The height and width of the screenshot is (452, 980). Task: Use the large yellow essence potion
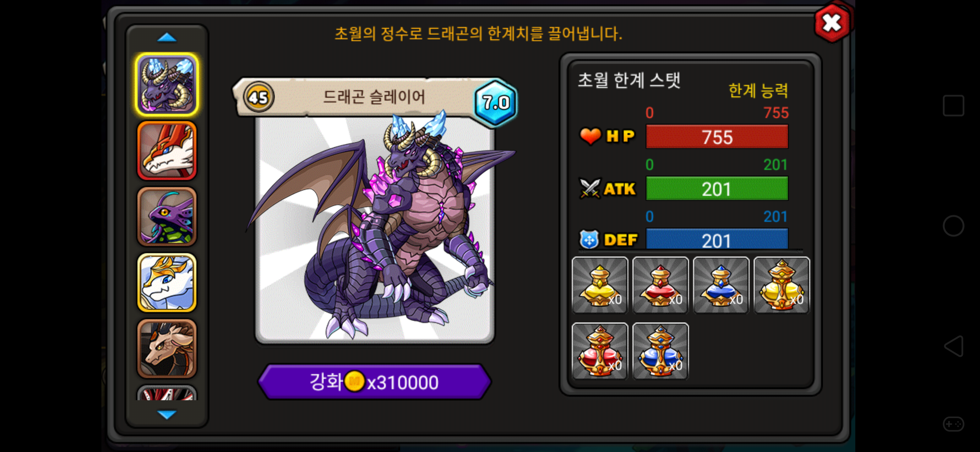click(x=781, y=285)
